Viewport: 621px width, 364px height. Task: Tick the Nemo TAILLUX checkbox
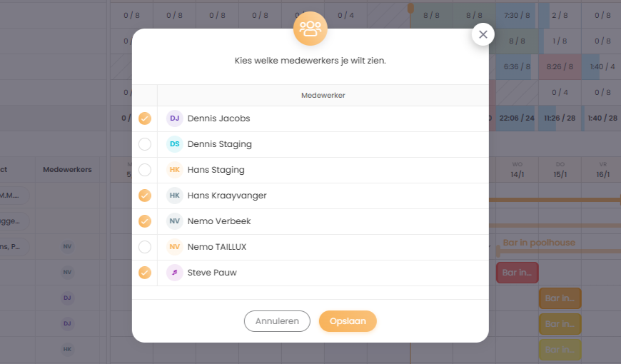pos(145,247)
